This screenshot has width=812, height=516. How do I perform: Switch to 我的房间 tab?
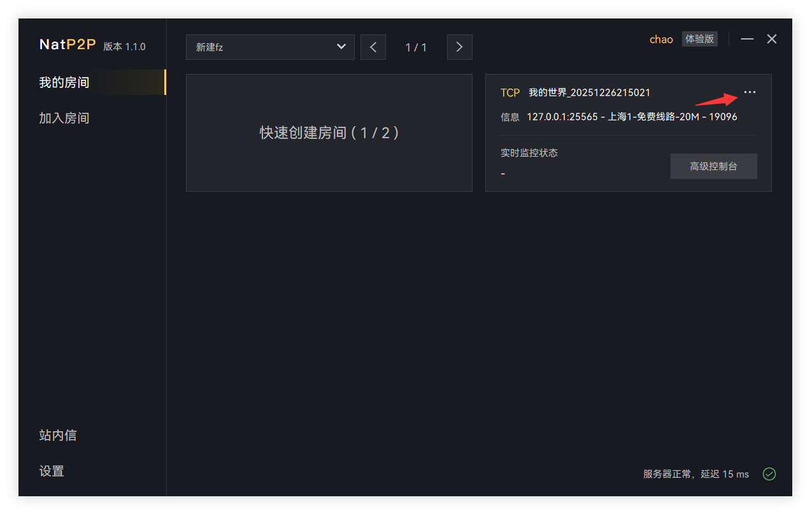[x=64, y=82]
